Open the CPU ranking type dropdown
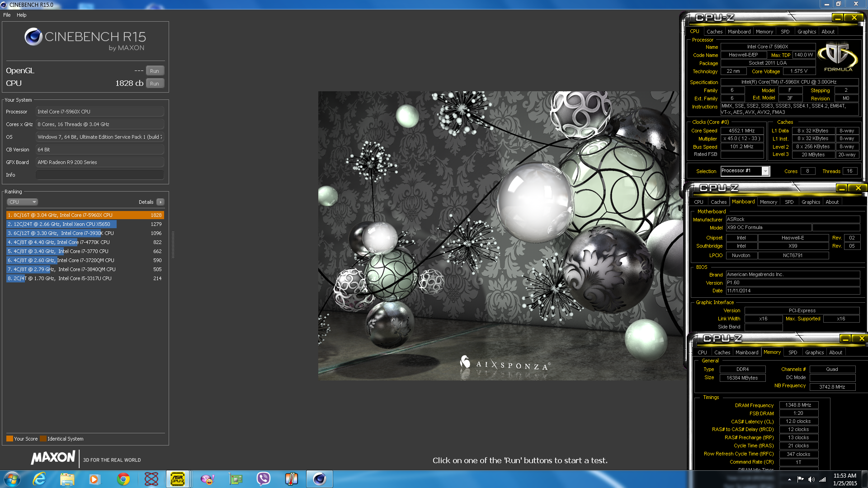 point(22,202)
